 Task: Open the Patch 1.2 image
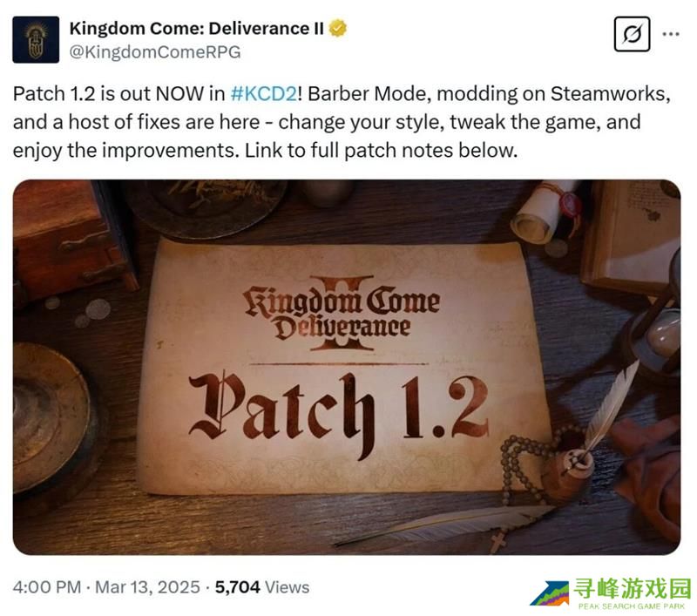pos(347,367)
